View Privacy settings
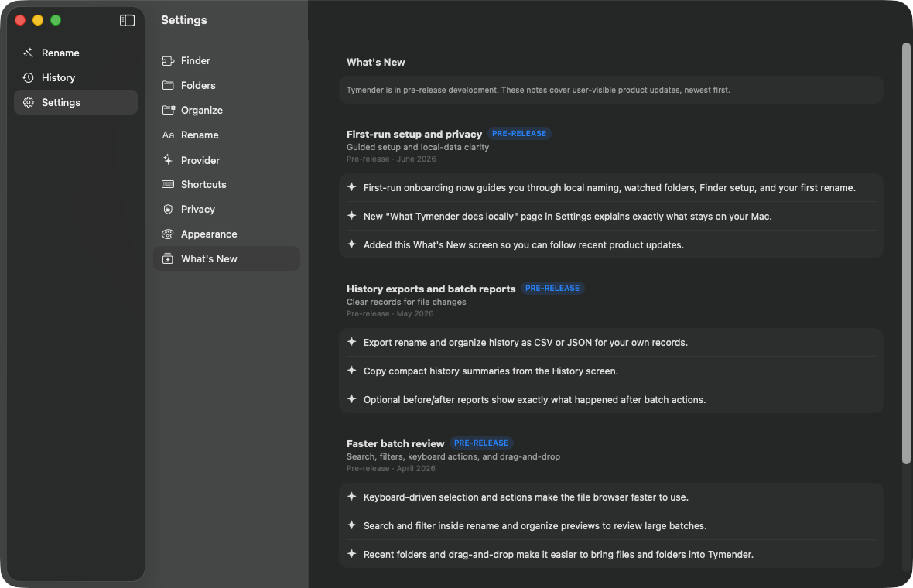The image size is (913, 588). point(227,209)
